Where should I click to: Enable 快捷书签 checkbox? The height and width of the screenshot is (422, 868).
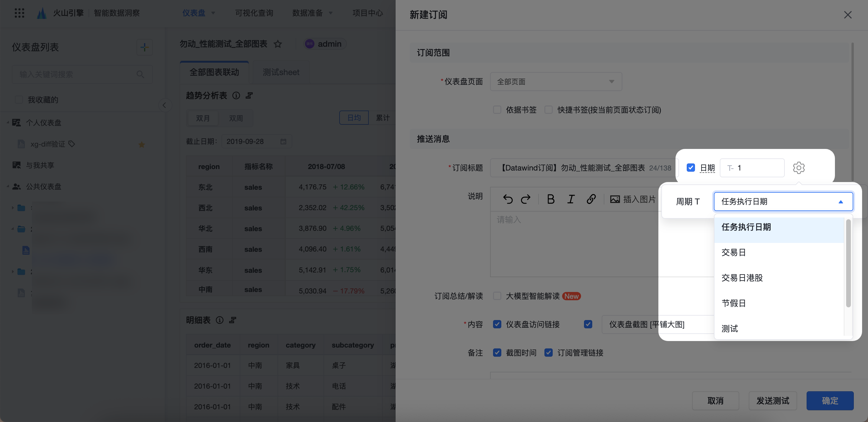point(549,110)
